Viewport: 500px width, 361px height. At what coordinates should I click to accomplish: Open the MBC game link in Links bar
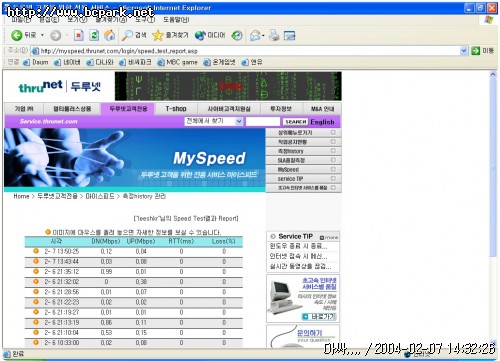(x=177, y=62)
